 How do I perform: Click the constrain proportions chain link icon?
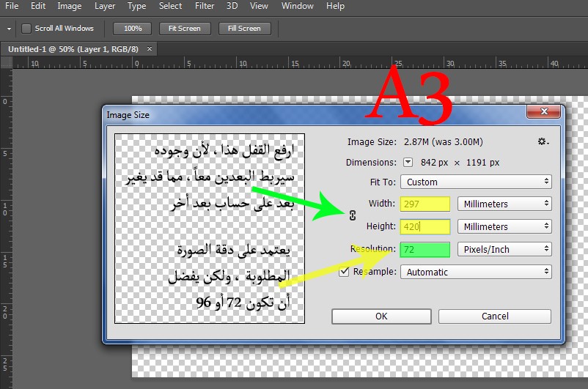tap(351, 215)
